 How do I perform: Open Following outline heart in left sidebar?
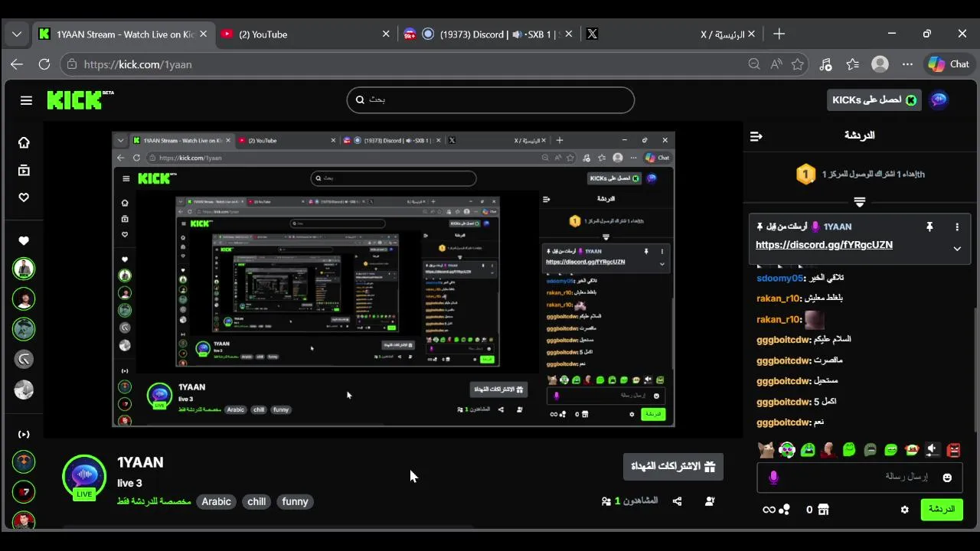[x=24, y=197]
